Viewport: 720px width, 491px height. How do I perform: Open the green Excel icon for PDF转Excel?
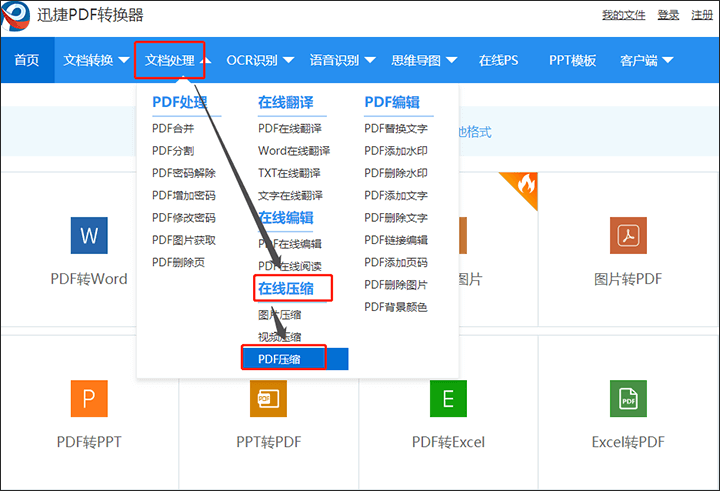[448, 399]
